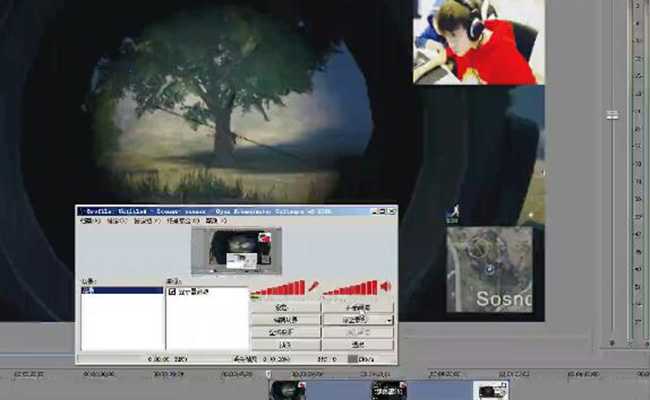The width and height of the screenshot is (650, 400).
Task: Click the player marker on the minimap
Action: (x=489, y=268)
